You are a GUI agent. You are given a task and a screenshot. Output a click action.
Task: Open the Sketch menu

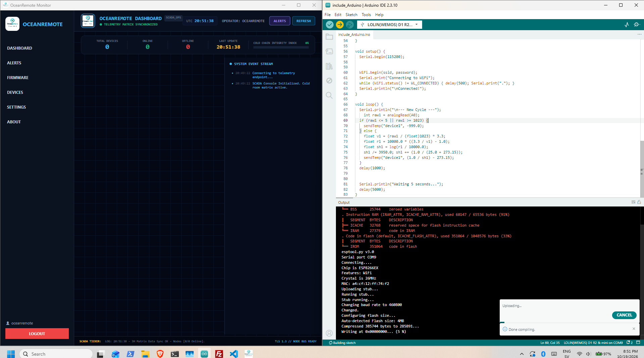351,15
